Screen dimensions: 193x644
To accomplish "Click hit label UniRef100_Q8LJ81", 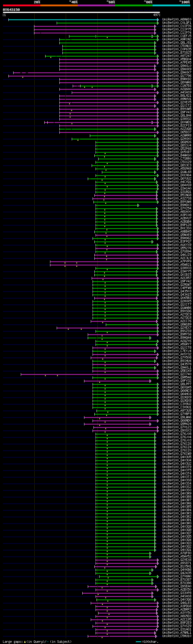I will (177, 43).
